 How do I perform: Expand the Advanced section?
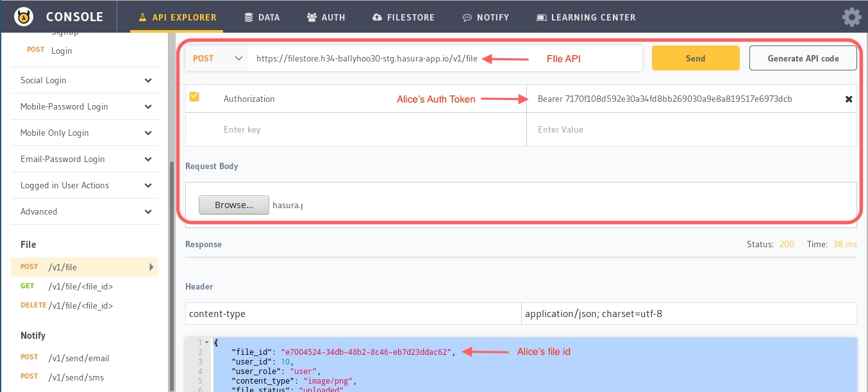click(x=85, y=212)
